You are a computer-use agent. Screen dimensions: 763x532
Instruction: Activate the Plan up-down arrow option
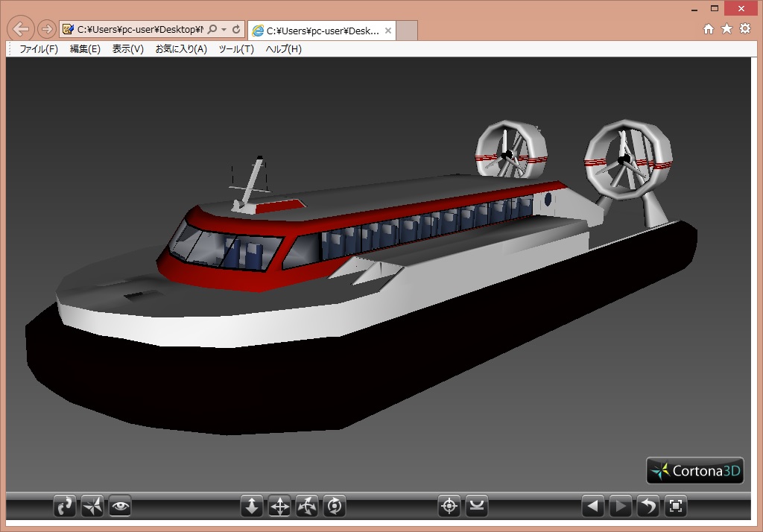click(x=252, y=507)
